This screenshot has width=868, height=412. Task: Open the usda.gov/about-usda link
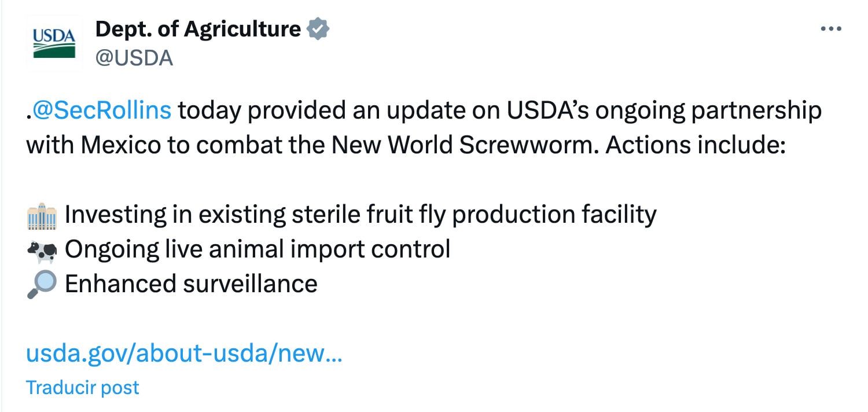click(184, 353)
